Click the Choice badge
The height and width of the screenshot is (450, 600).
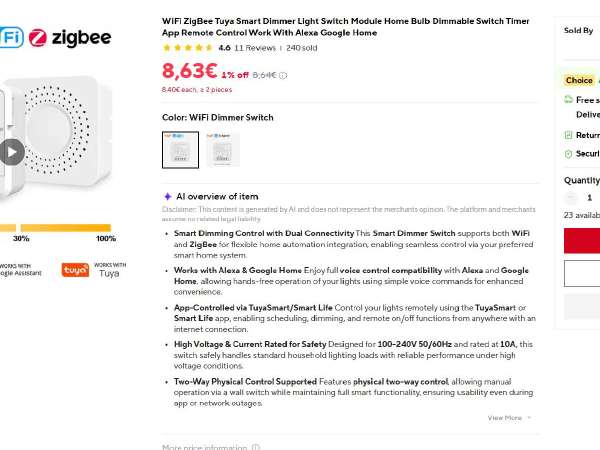(579, 80)
